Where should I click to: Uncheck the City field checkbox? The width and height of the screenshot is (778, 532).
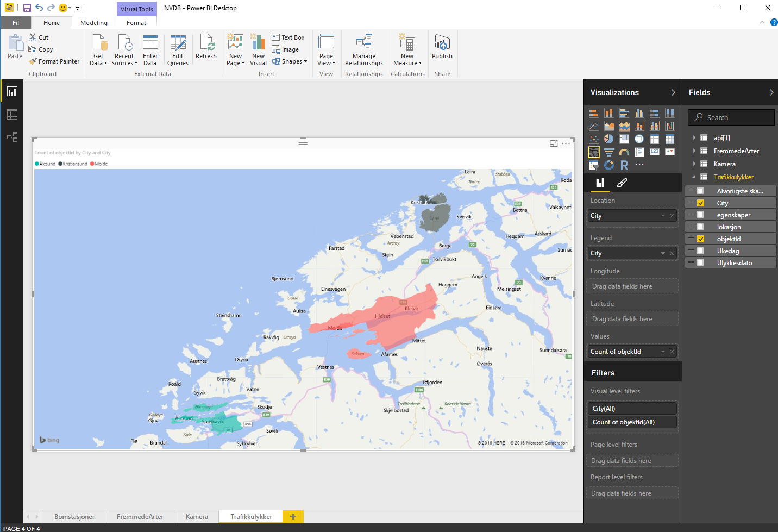701,203
